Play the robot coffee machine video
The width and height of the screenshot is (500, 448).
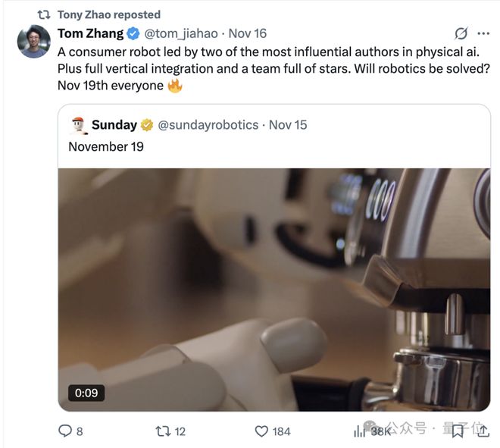274,289
